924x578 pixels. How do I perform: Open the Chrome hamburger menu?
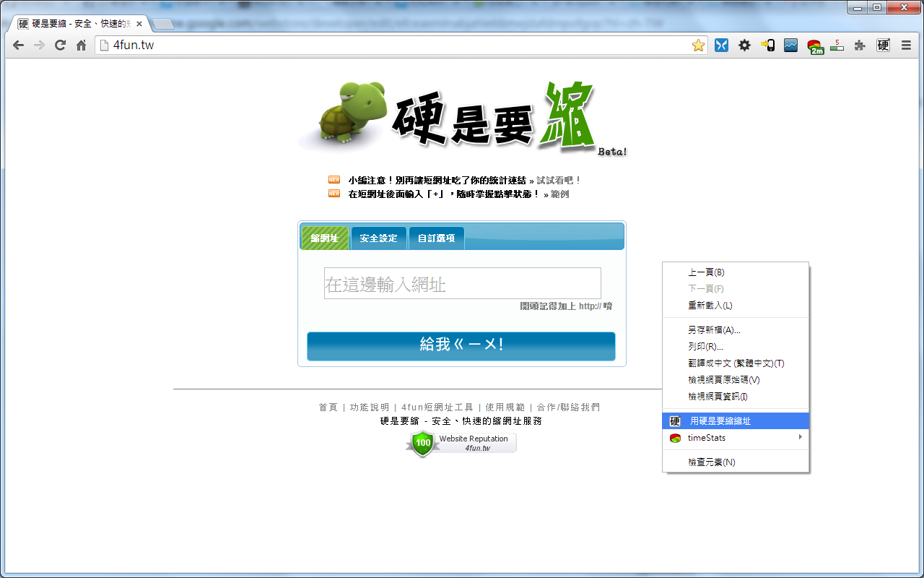(x=906, y=46)
